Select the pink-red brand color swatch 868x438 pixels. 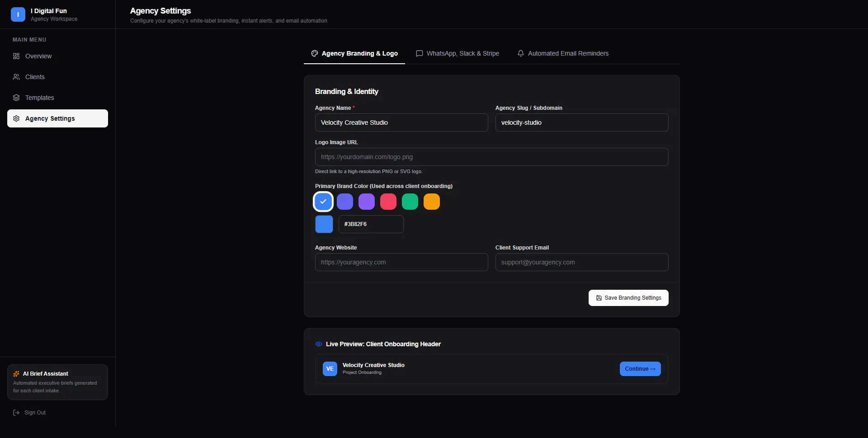point(388,202)
